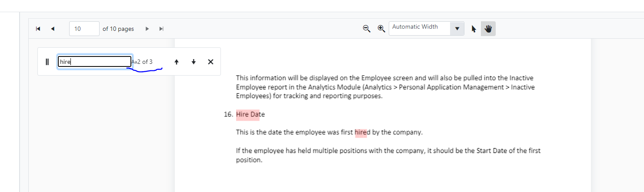Jump to the last page
This screenshot has width=644, height=192.
(x=161, y=29)
